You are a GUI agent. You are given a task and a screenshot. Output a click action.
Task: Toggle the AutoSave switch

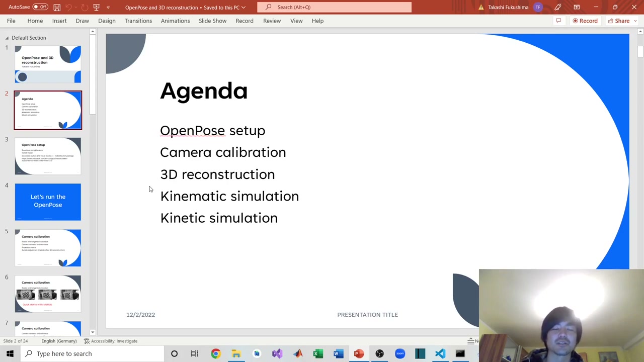click(x=40, y=7)
